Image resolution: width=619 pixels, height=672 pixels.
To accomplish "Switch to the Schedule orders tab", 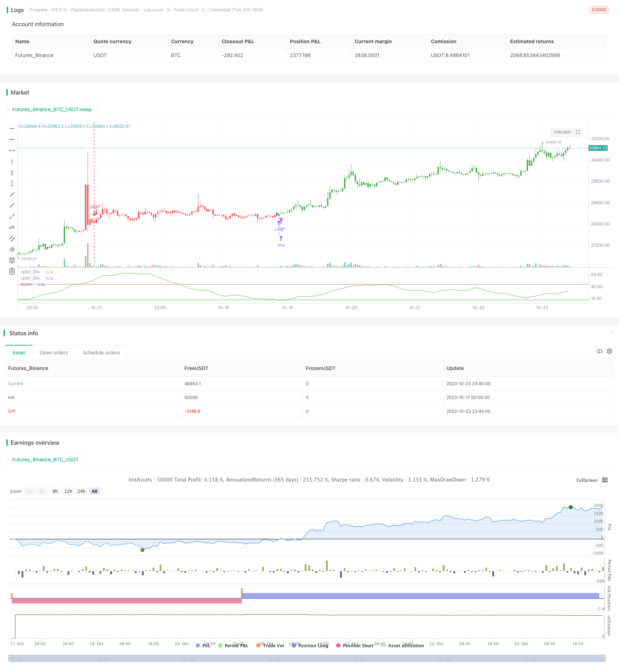I will pos(101,353).
